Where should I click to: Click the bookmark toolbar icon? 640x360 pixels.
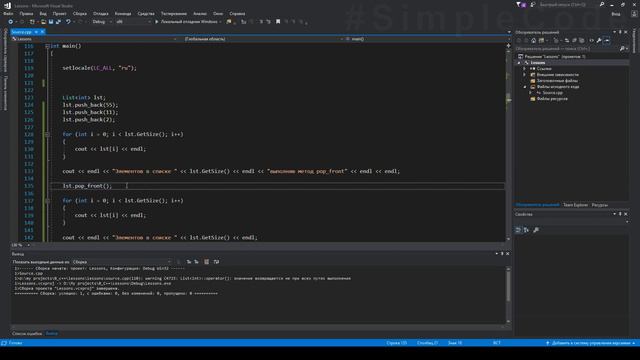(278, 22)
